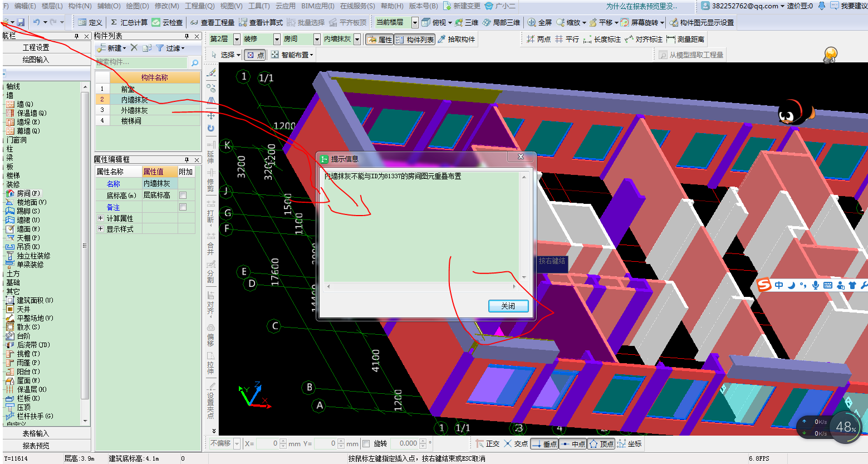Image resolution: width=868 pixels, height=464 pixels.
Task: Click the copy component icon beside 新建
Action: coord(147,48)
